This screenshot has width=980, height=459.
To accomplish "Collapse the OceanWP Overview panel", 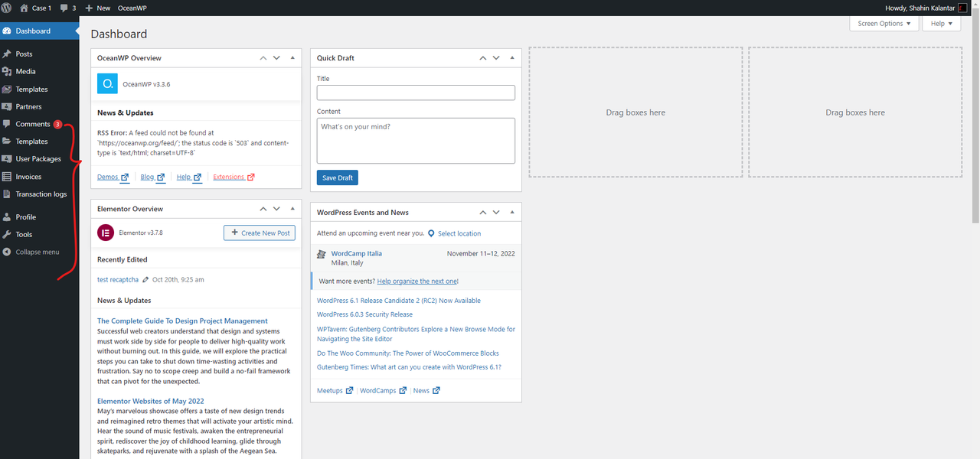I will tap(292, 58).
